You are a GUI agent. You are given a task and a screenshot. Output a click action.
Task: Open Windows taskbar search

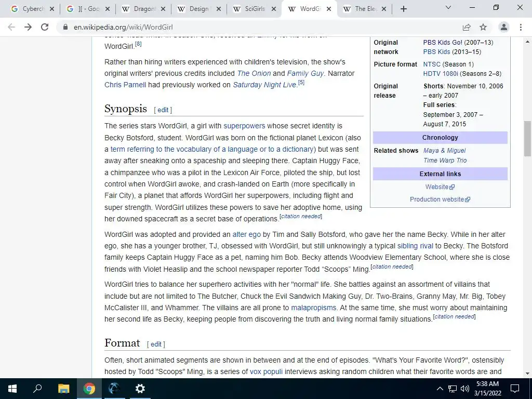(x=37, y=389)
